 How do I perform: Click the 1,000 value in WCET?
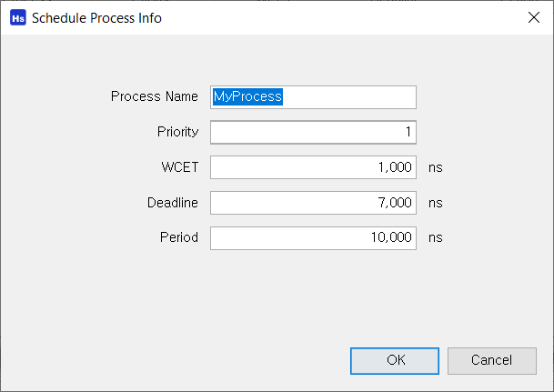point(395,167)
